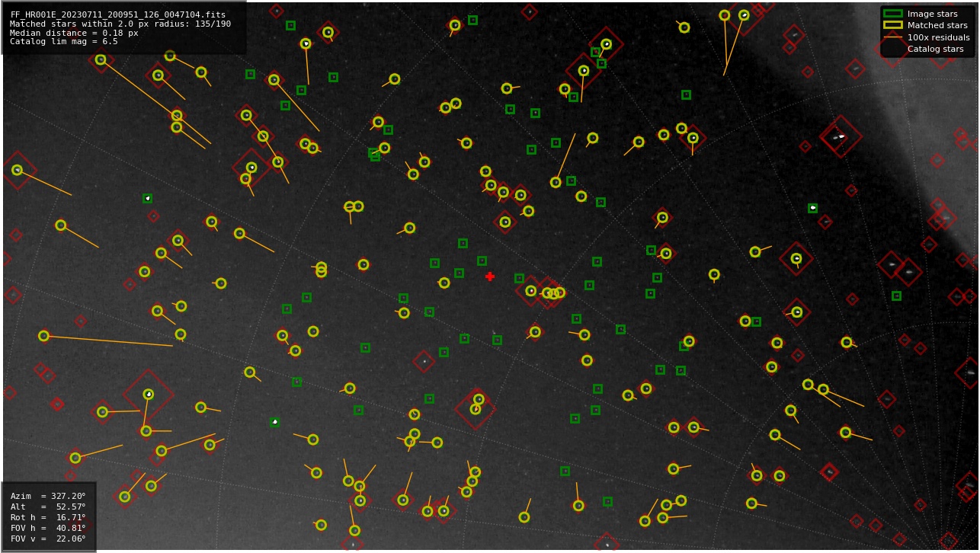Click the red cross field-center marker
Screen dimensions: 980x553
[x=490, y=276]
